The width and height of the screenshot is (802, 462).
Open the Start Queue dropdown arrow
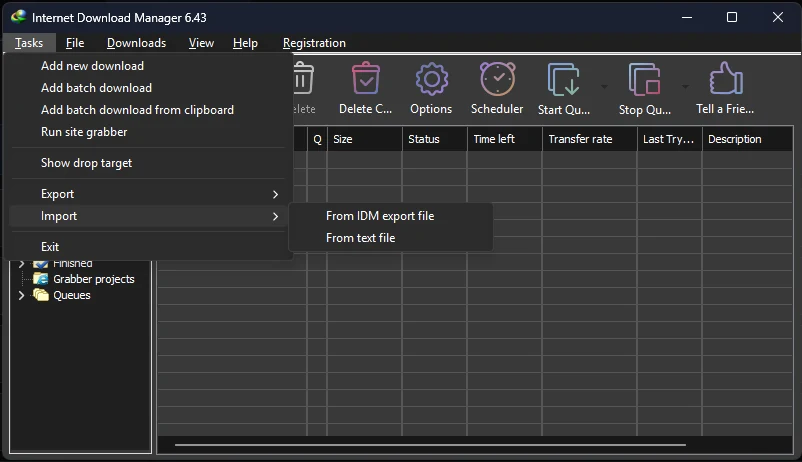[604, 86]
